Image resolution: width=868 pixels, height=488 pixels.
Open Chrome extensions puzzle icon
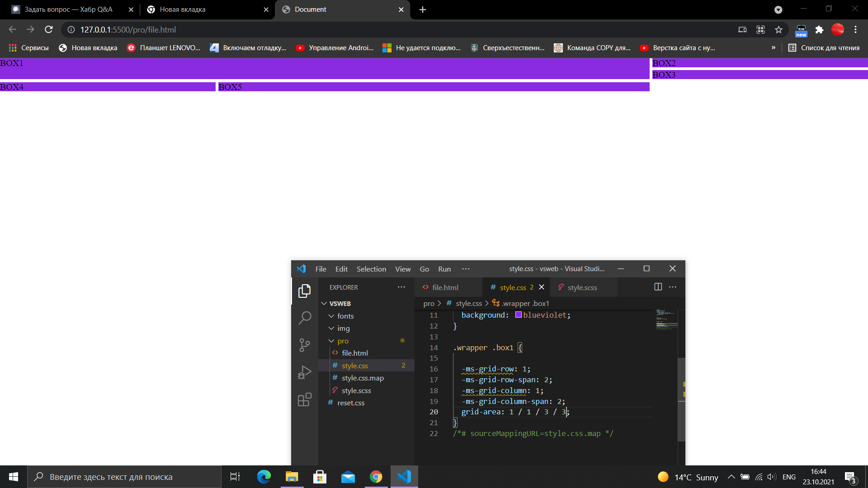[819, 29]
